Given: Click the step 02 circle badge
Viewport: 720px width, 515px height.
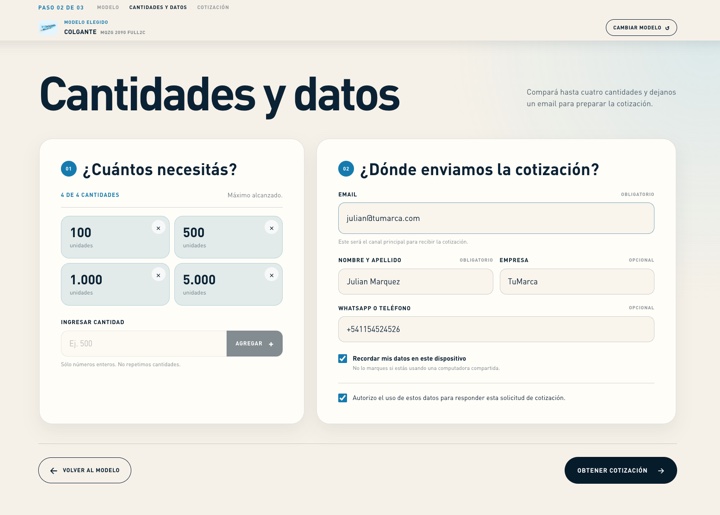Looking at the screenshot, I should pos(346,169).
